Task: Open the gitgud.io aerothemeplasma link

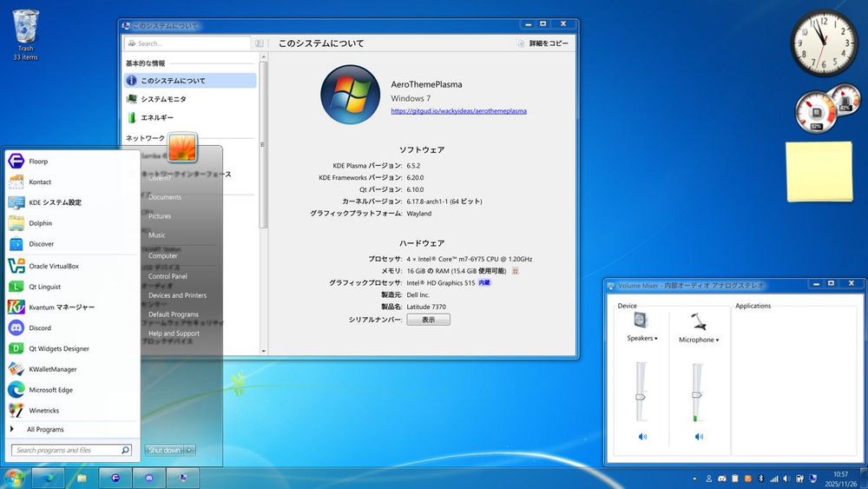Action: point(459,111)
